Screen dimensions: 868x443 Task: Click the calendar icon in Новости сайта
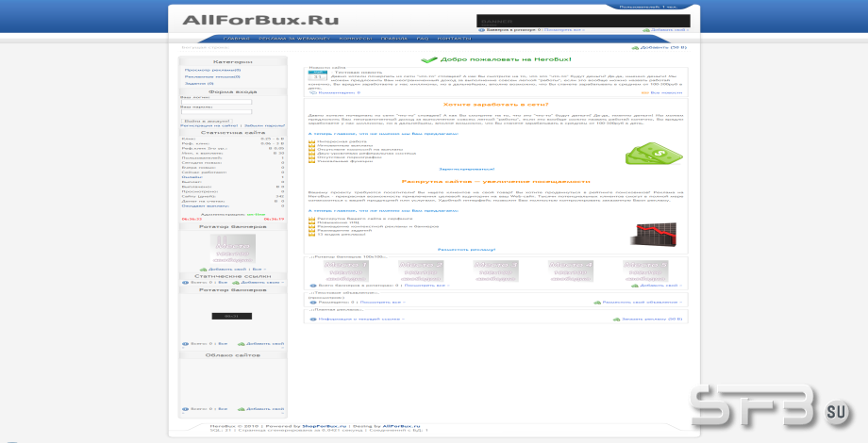click(317, 75)
